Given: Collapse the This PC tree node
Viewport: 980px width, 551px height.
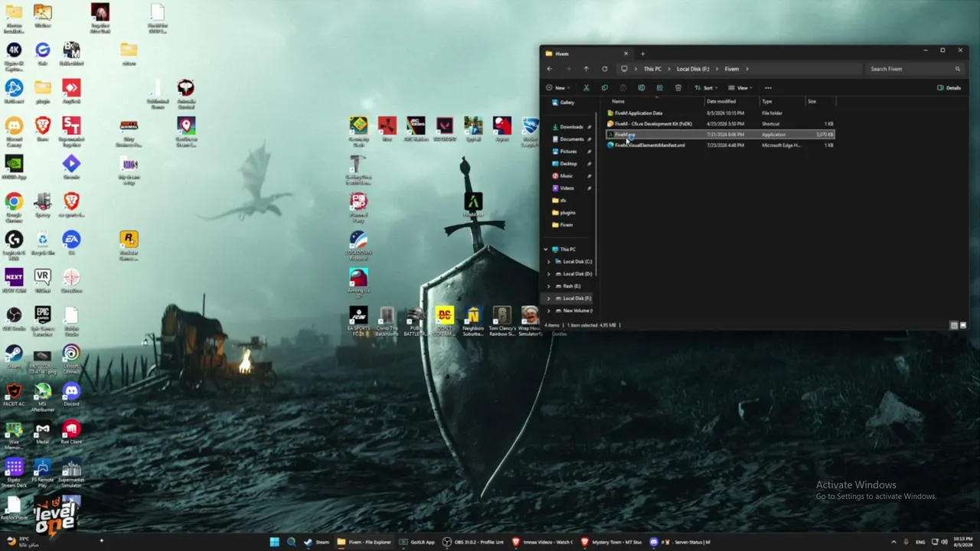Looking at the screenshot, I should (x=546, y=249).
